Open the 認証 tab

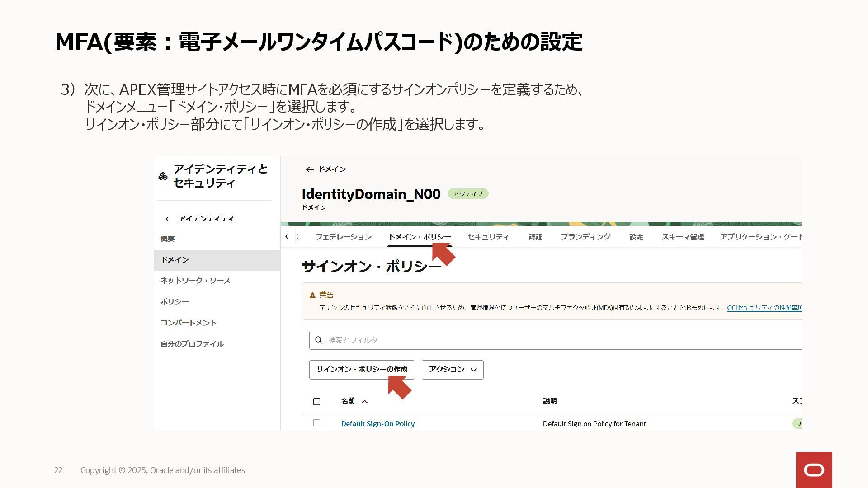click(536, 237)
